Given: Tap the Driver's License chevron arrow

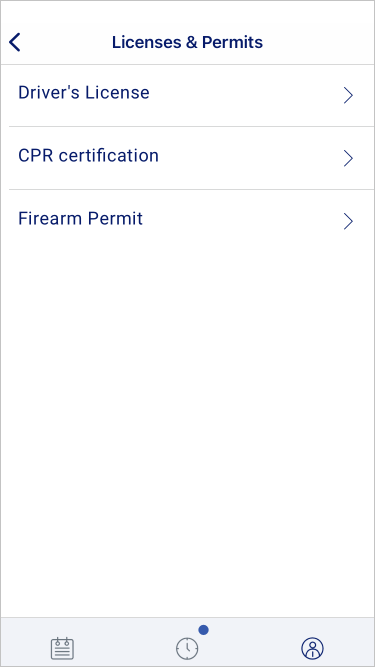Looking at the screenshot, I should (348, 96).
